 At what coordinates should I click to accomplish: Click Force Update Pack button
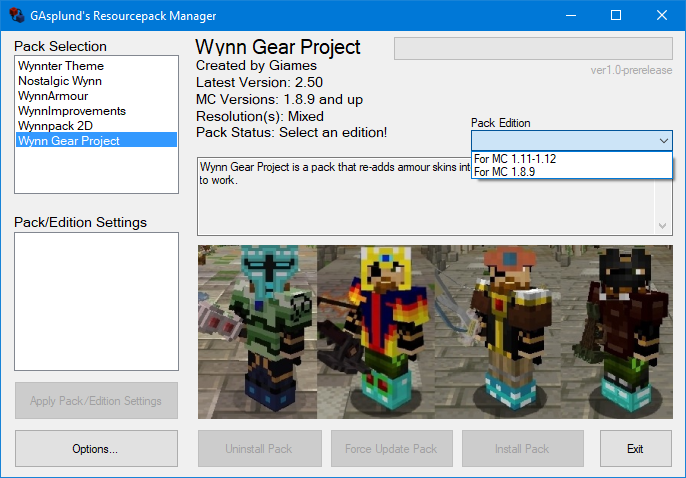pos(392,449)
